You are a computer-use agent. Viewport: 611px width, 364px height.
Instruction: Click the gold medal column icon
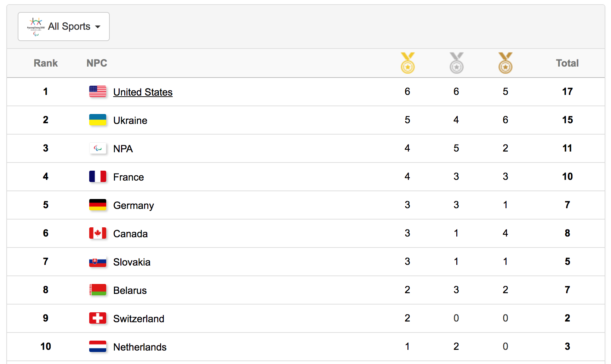click(407, 63)
